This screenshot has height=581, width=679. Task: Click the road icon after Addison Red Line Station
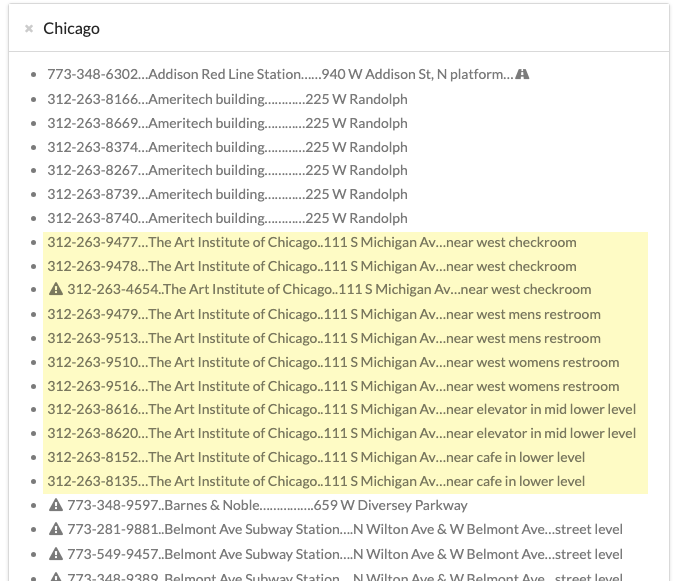coord(522,74)
